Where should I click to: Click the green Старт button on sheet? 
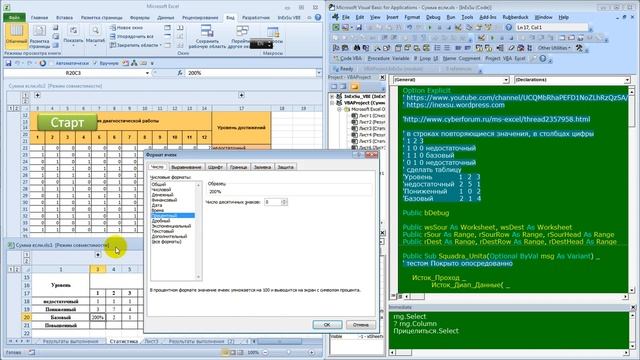point(67,122)
